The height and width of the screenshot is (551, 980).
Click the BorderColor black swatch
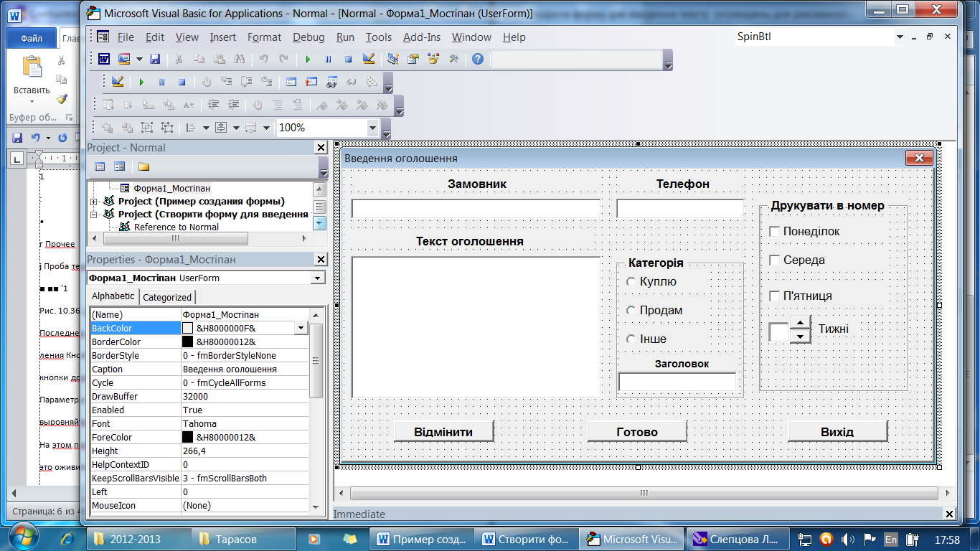coord(187,342)
